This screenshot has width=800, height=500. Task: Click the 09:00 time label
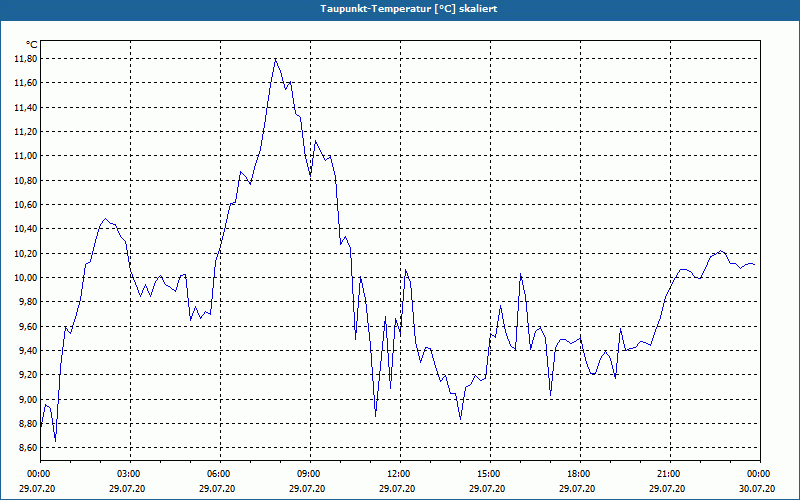tap(310, 474)
